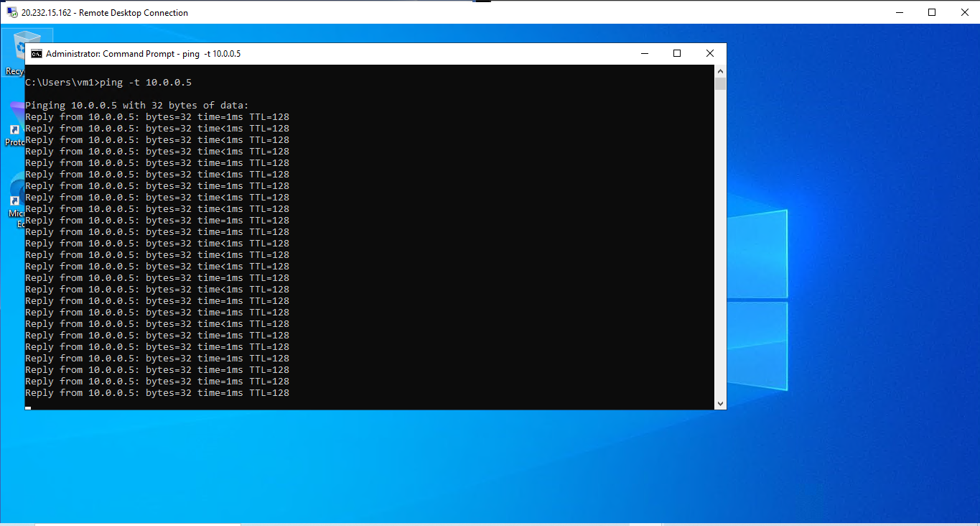
Task: Click the '20.232.15.162 - Remote Desktop Connection' title
Action: point(105,12)
